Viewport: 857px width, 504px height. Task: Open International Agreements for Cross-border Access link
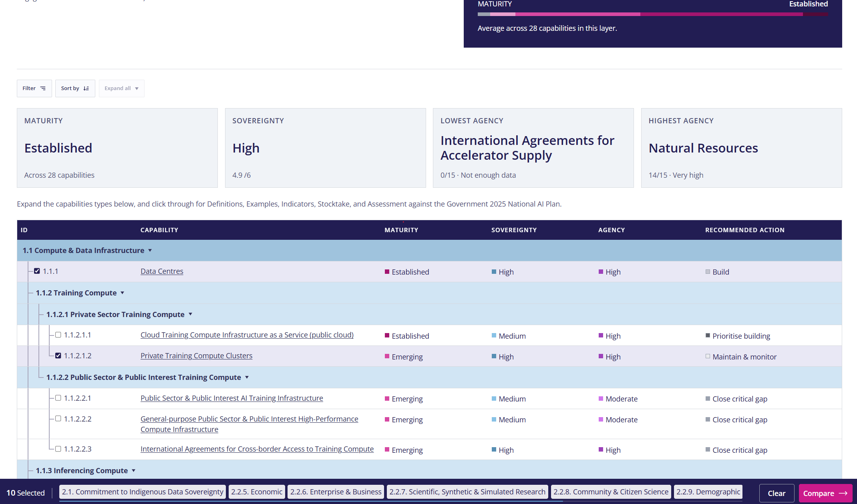(x=257, y=449)
